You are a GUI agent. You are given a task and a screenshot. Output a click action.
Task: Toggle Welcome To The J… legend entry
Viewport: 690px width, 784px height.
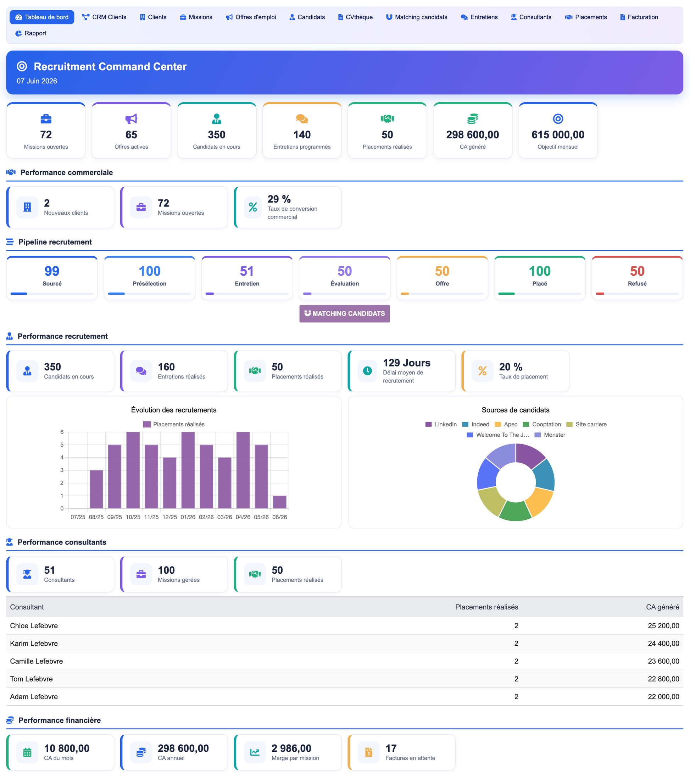[498, 435]
